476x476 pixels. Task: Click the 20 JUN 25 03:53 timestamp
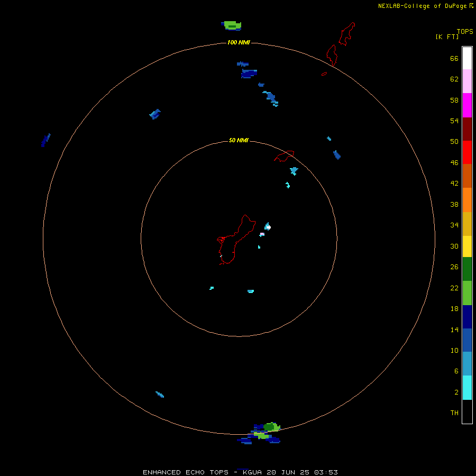302,472
